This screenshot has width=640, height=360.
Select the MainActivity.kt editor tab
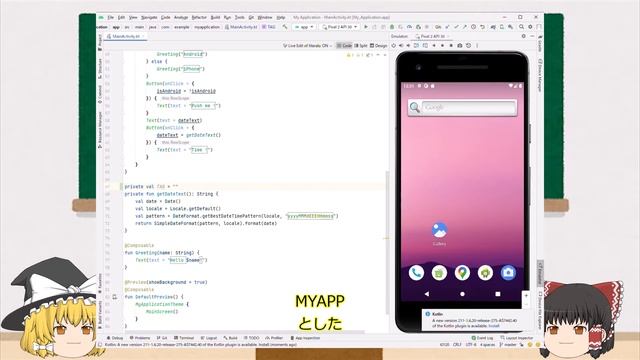(126, 36)
